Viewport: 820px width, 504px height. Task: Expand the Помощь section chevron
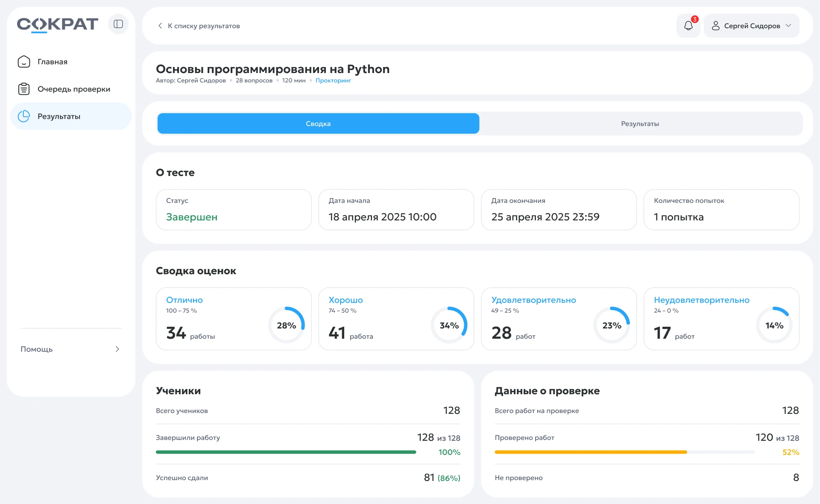(117, 349)
